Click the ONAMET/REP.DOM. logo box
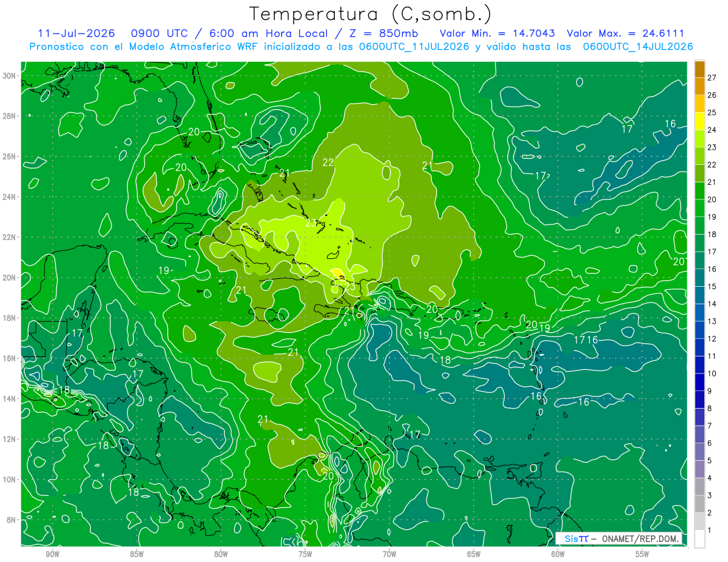728x562 pixels. (618, 538)
